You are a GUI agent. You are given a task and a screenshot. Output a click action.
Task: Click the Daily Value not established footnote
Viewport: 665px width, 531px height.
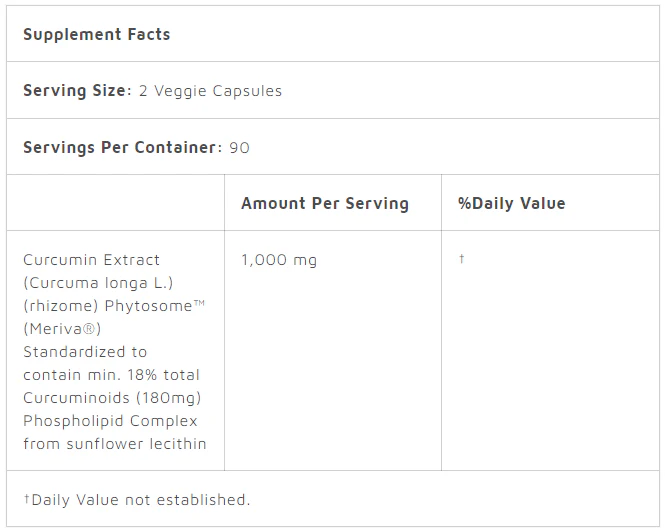(x=136, y=499)
